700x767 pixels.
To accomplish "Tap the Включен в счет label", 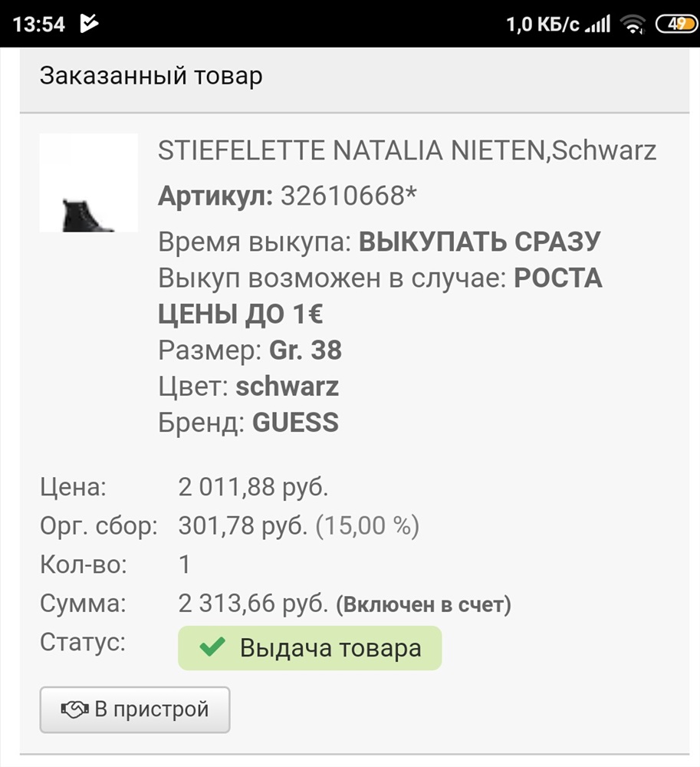I will pos(423,604).
